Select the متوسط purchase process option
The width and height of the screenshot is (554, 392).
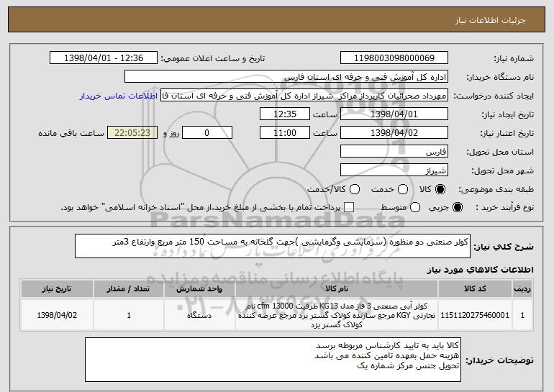pos(415,207)
